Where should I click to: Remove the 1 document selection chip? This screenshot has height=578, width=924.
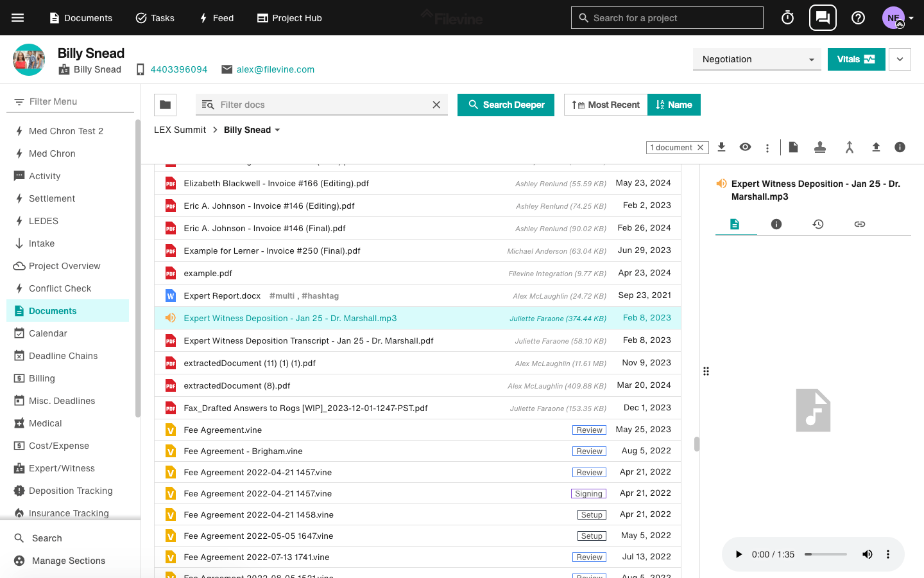click(701, 148)
